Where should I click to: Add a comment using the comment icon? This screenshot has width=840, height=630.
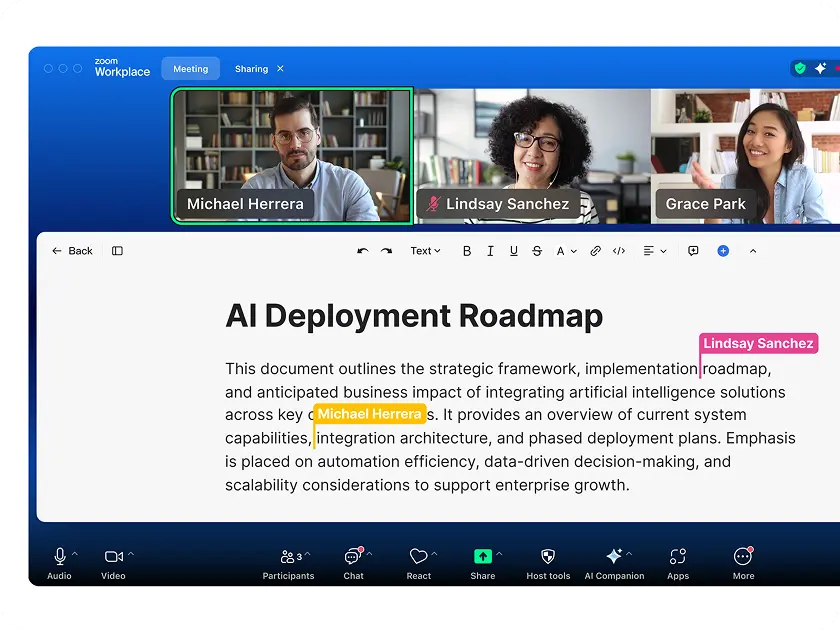[x=693, y=251]
